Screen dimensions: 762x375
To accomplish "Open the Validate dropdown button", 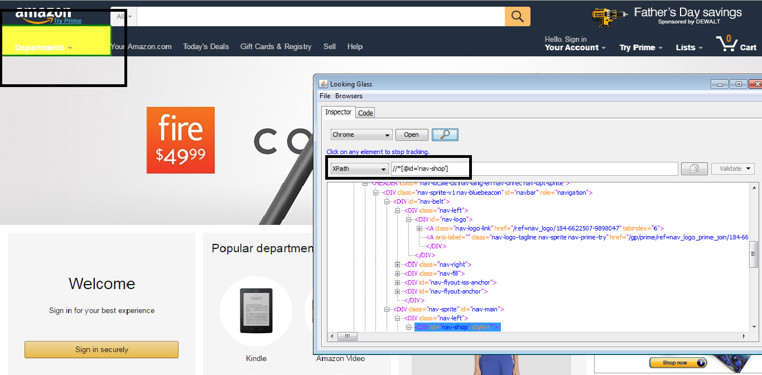I will coord(734,169).
